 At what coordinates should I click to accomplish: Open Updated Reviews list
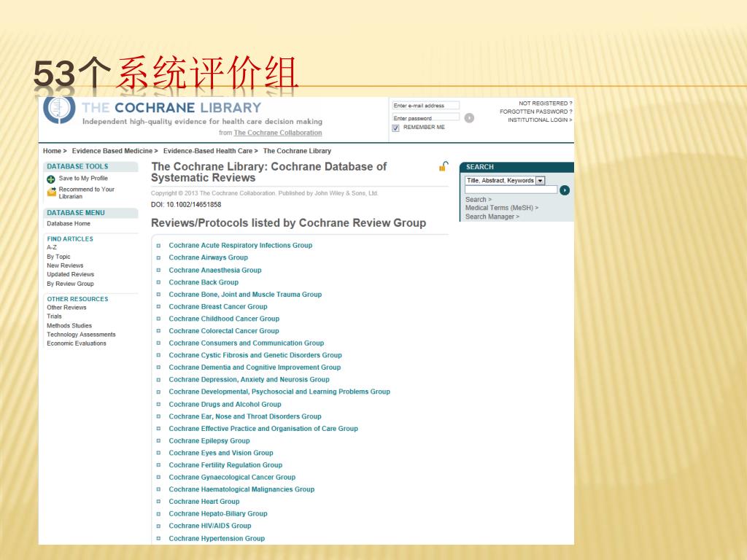click(71, 274)
